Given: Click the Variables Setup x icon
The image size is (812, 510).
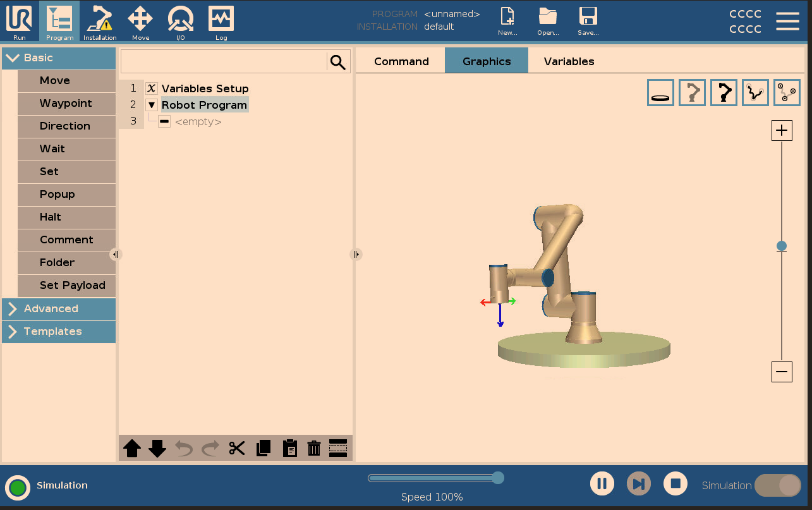Looking at the screenshot, I should [x=152, y=88].
